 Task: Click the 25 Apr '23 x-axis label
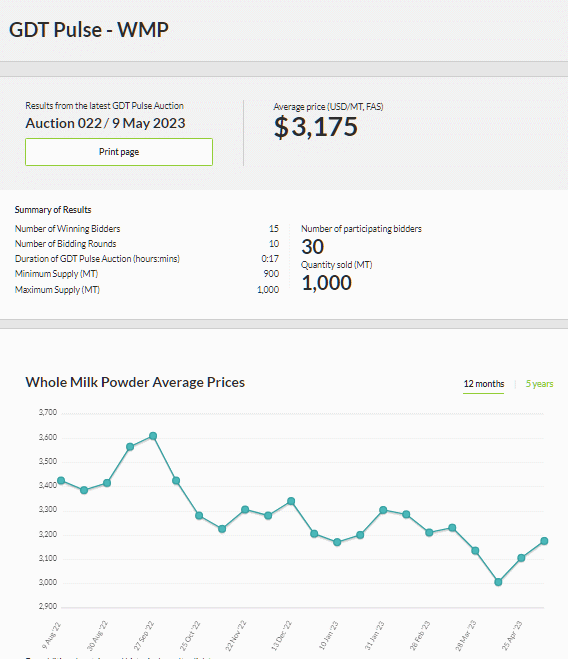512,635
